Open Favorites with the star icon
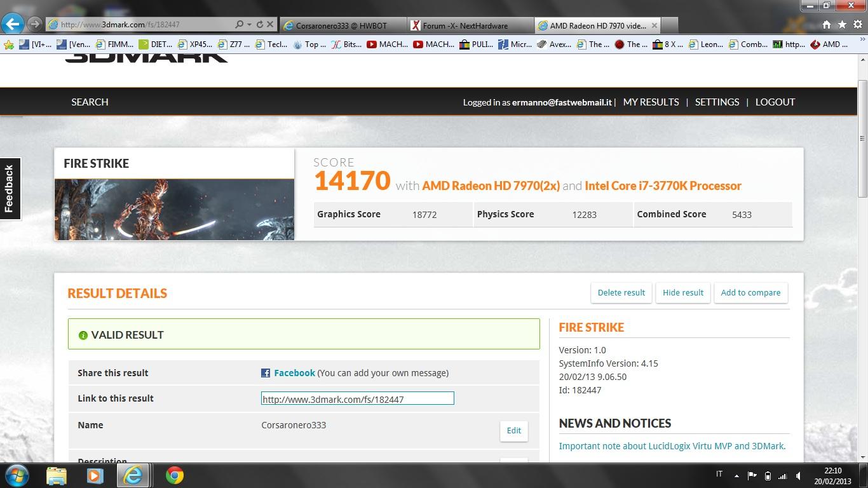868x488 pixels. point(842,25)
